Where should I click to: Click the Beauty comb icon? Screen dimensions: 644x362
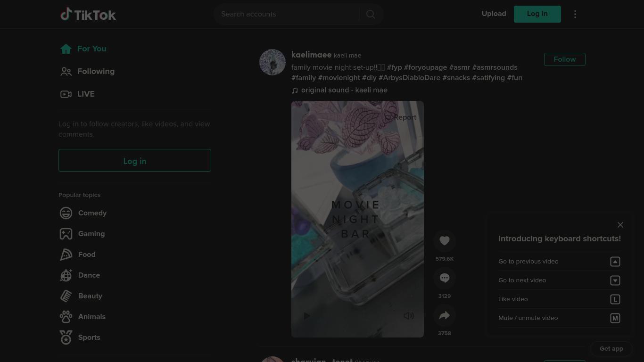(66, 296)
